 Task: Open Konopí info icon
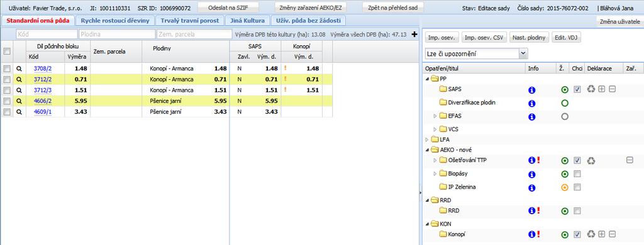pyautogui.click(x=532, y=234)
